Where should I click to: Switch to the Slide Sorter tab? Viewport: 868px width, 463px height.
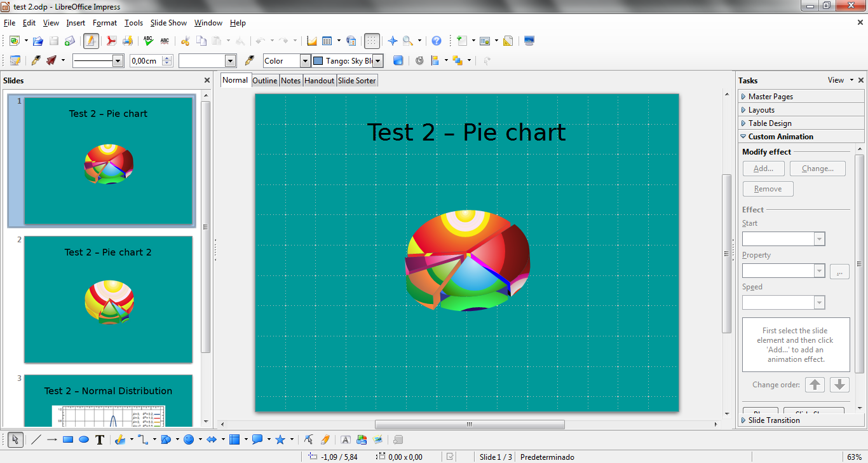[x=357, y=81]
